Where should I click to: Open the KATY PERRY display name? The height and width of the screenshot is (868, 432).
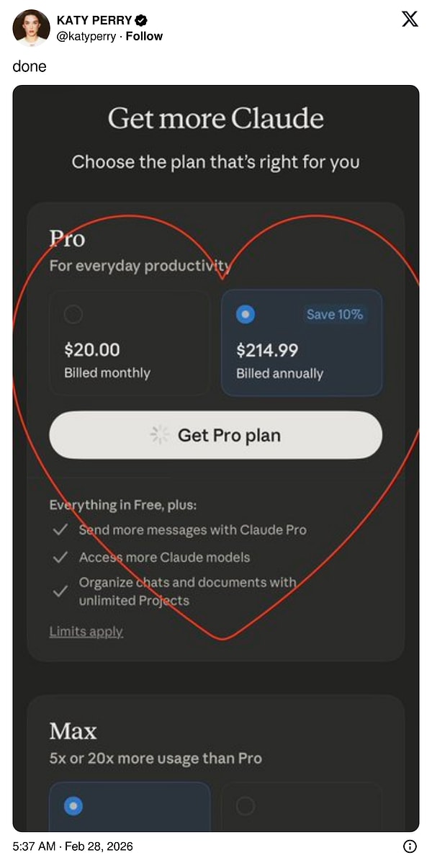[93, 21]
